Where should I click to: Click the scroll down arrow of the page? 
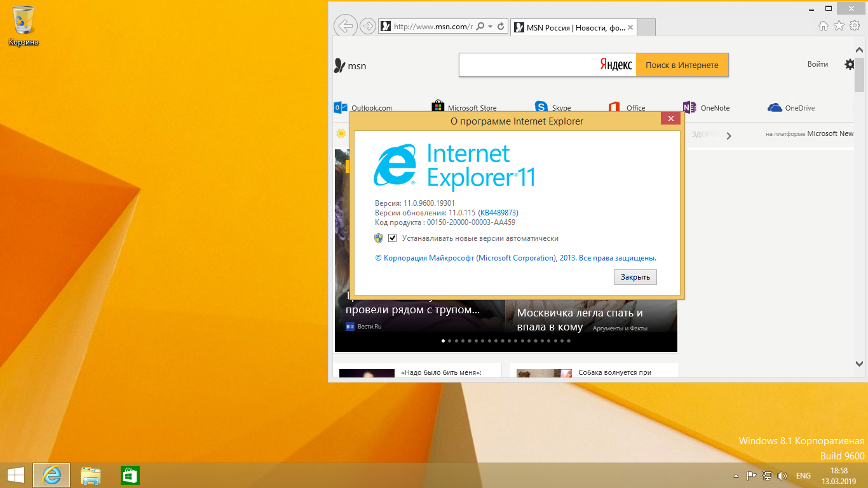click(x=859, y=364)
